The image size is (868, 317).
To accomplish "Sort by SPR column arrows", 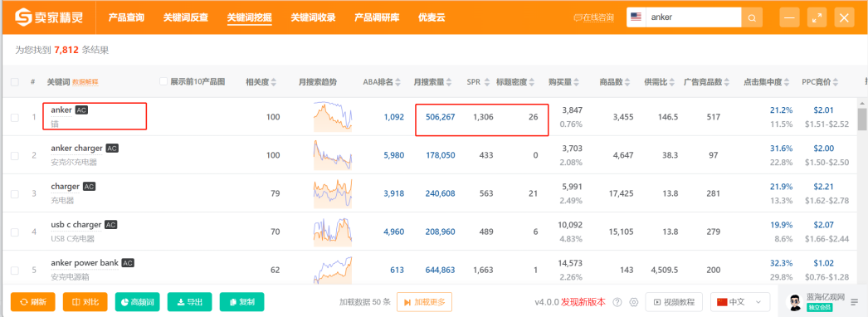I will [x=486, y=82].
